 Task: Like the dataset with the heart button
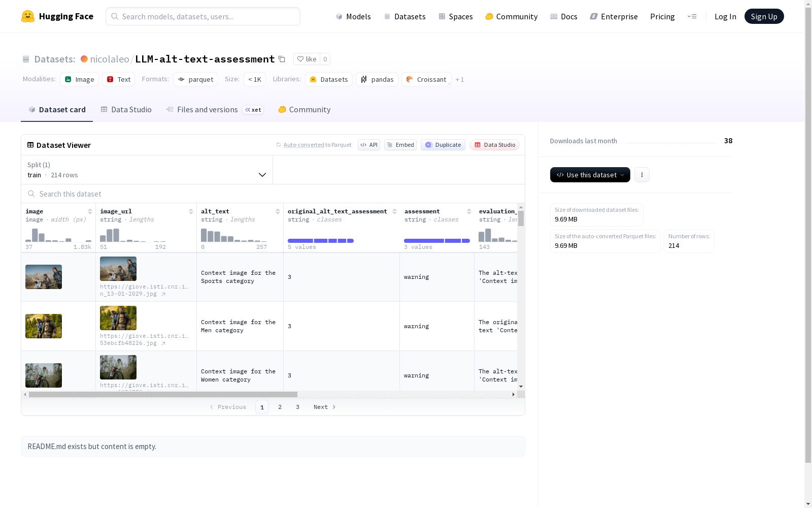coord(307,59)
